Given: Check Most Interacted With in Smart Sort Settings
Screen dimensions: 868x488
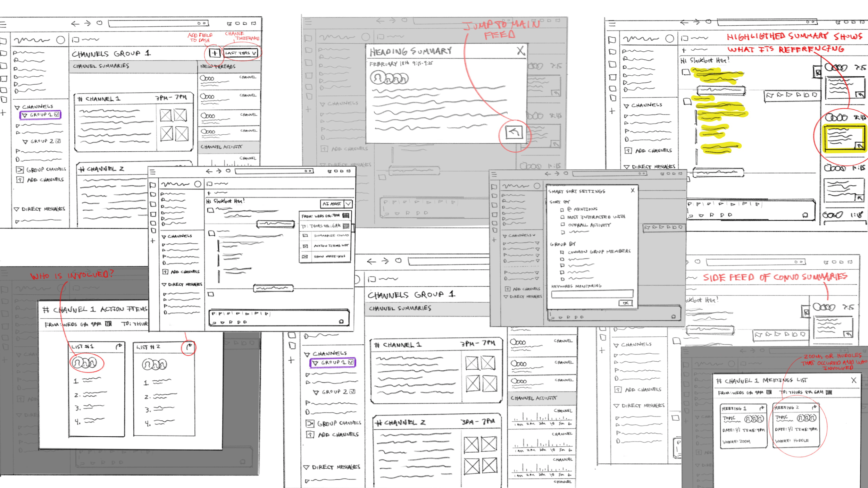Looking at the screenshot, I should [562, 217].
